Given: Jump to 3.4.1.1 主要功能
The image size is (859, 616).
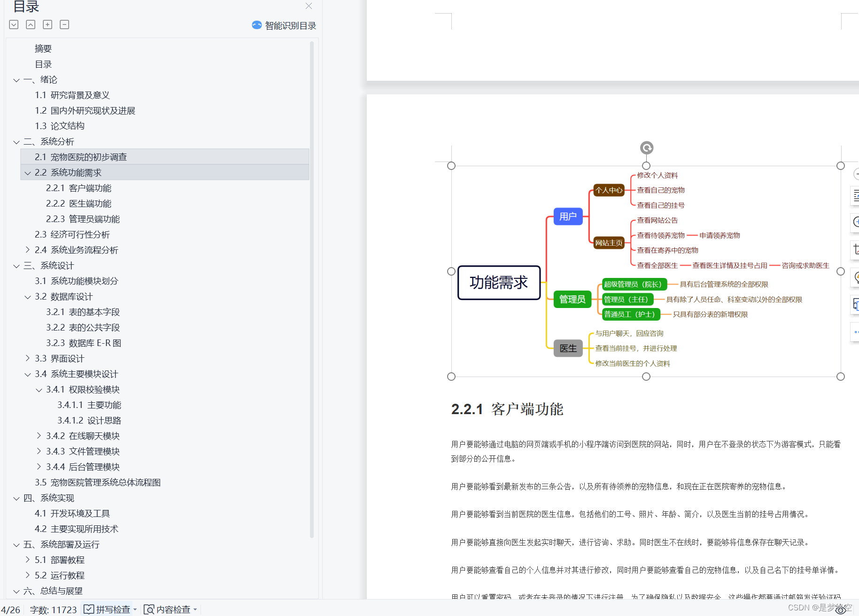Looking at the screenshot, I should point(89,405).
